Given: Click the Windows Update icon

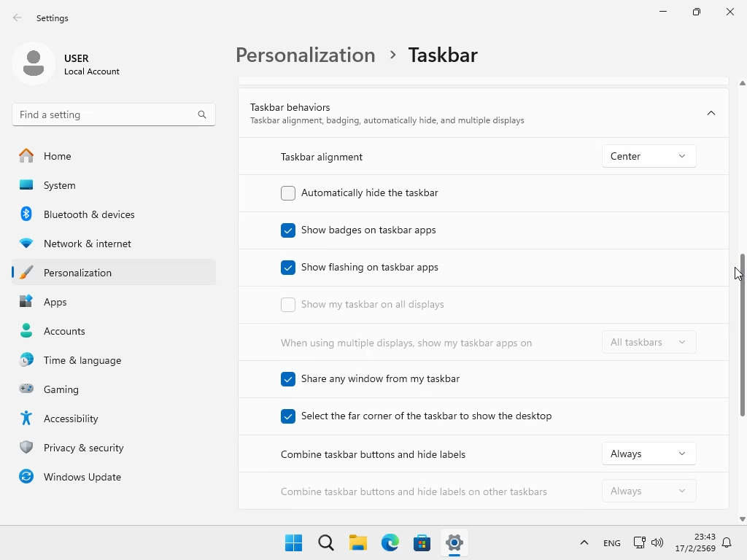Looking at the screenshot, I should click(26, 477).
